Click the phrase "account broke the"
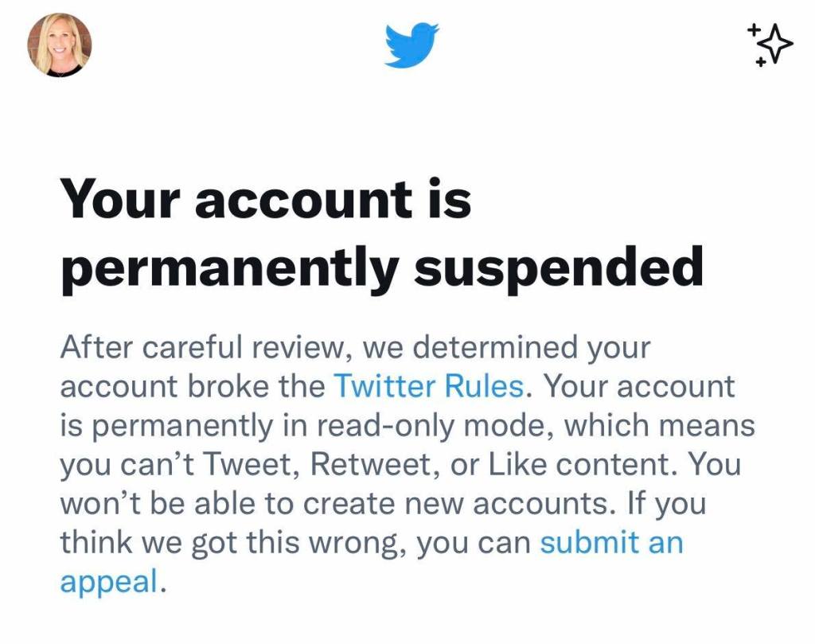Viewport: 815px width, 644px height. [x=192, y=387]
